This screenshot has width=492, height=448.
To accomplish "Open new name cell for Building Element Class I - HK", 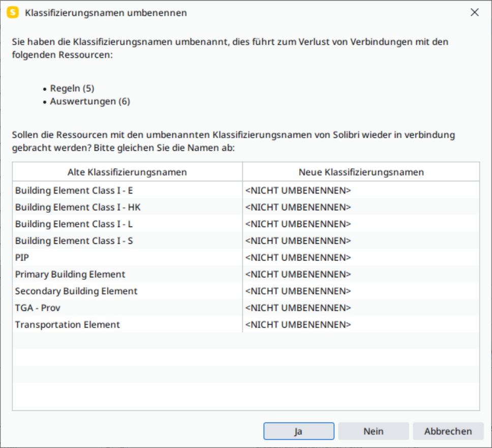I will (x=361, y=207).
